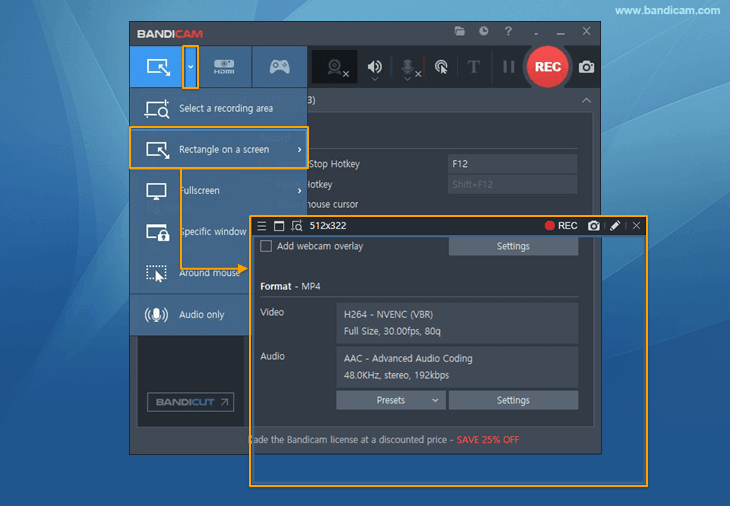Open webcam overlay Settings button
Screen dimensions: 730x506
(513, 246)
